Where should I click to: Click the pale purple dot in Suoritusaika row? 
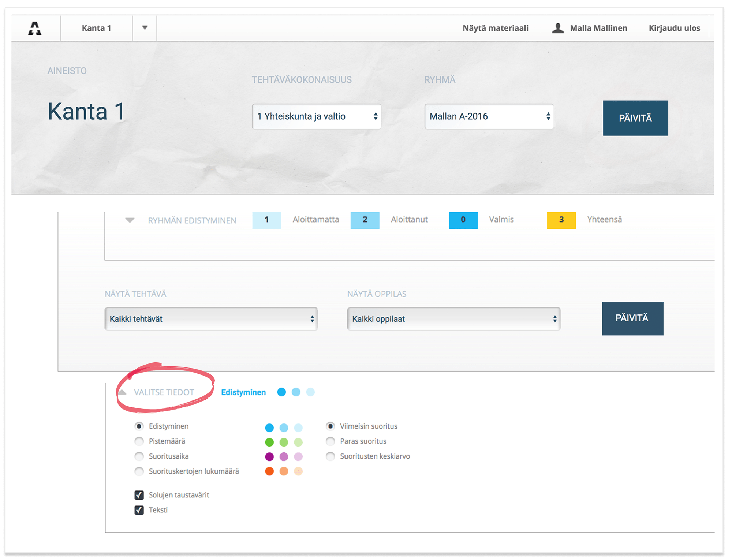(298, 456)
